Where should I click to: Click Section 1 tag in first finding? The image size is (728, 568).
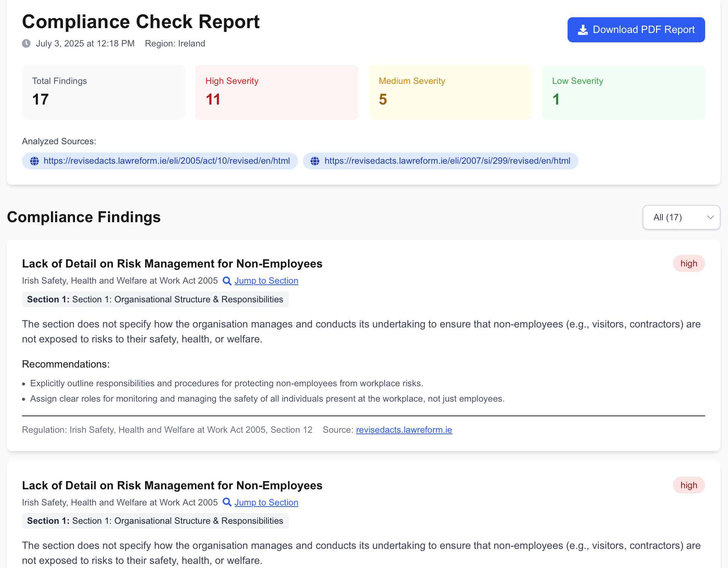coord(155,299)
